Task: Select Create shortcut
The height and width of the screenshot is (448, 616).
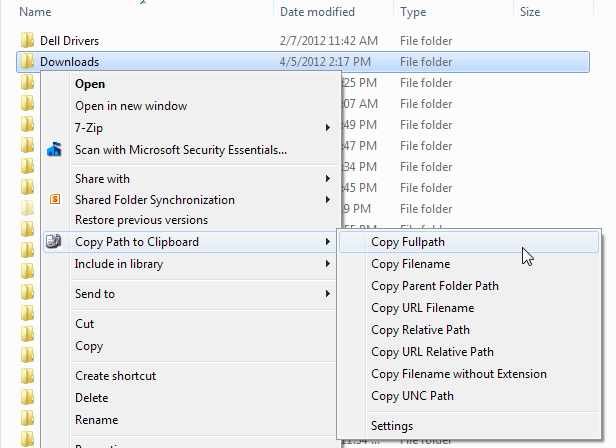Action: 116,376
